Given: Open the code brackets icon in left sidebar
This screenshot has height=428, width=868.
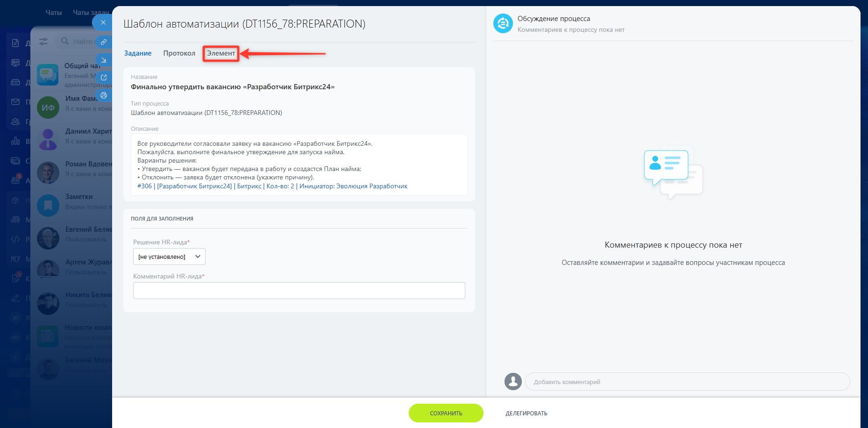Looking at the screenshot, I should [x=15, y=239].
